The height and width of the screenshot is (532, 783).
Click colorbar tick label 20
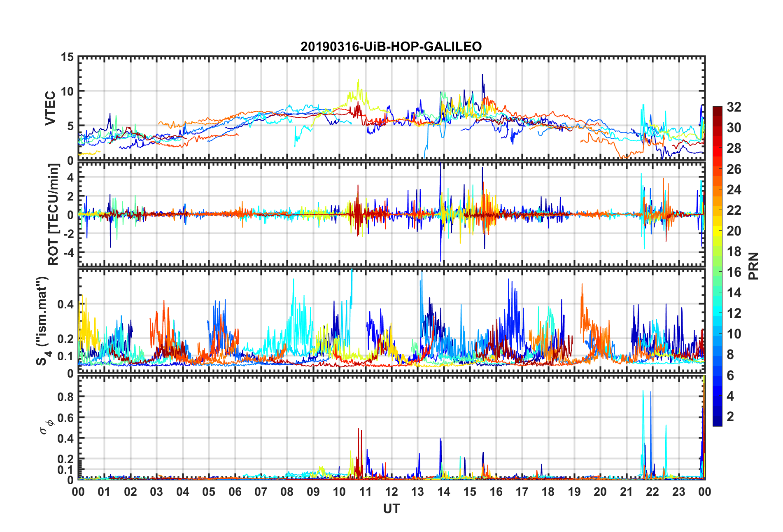click(734, 231)
